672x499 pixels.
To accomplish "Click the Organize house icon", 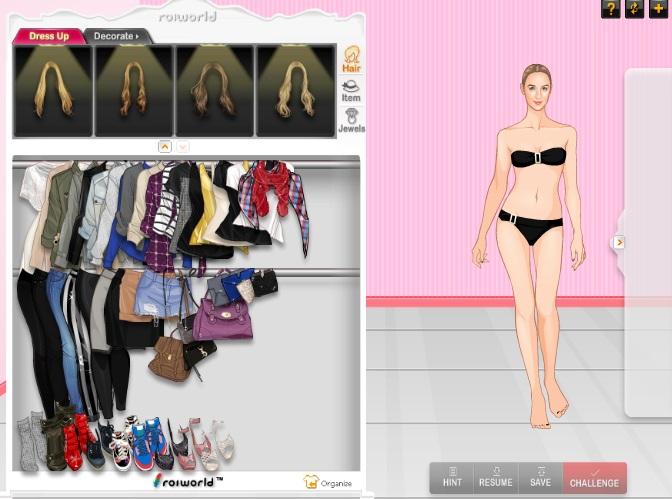I will tap(311, 482).
